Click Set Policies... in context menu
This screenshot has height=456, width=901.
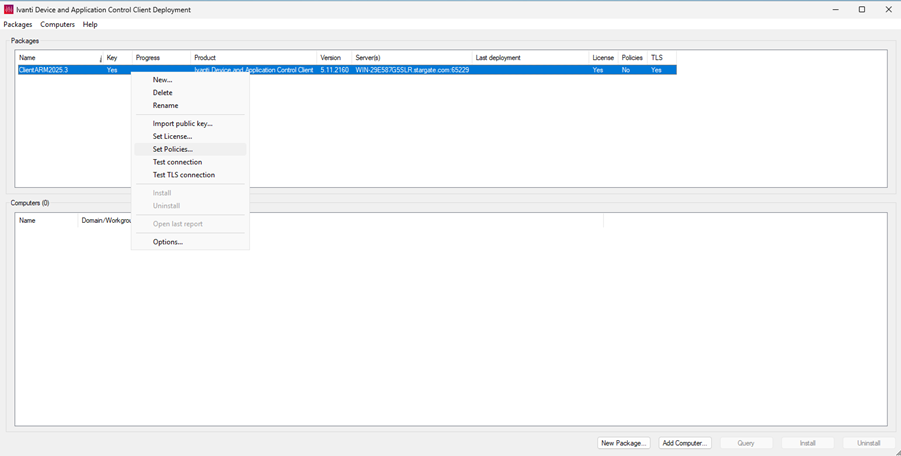(173, 150)
